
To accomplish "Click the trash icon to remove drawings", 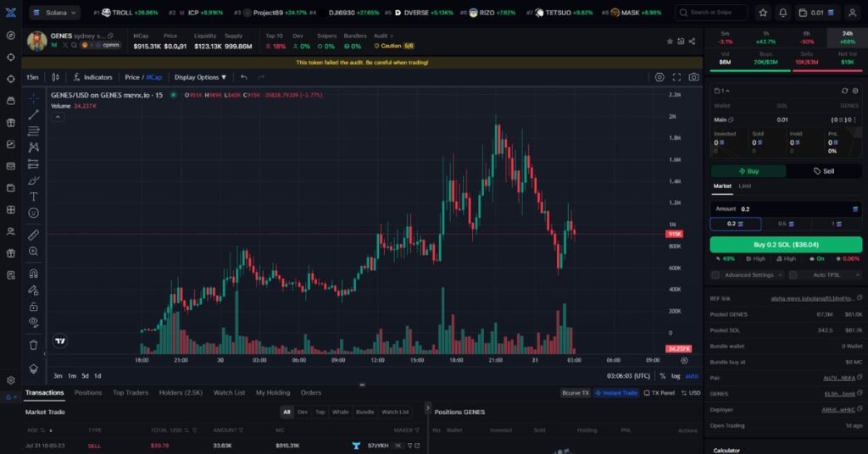I will pos(34,345).
